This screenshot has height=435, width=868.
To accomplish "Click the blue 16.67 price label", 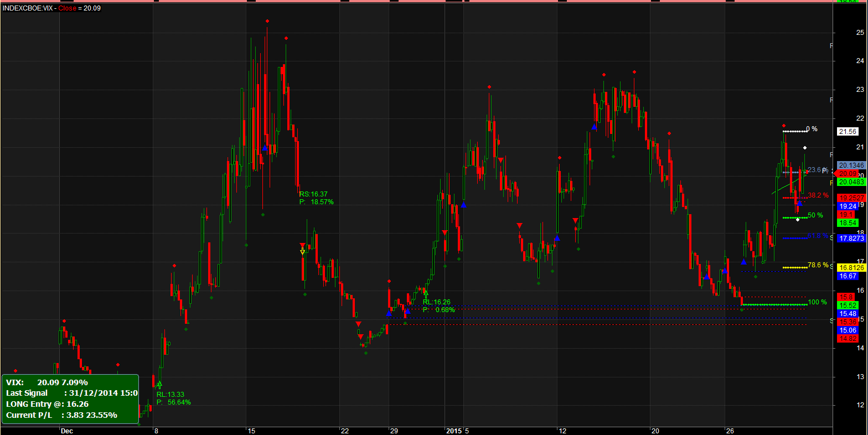I will coord(848,276).
